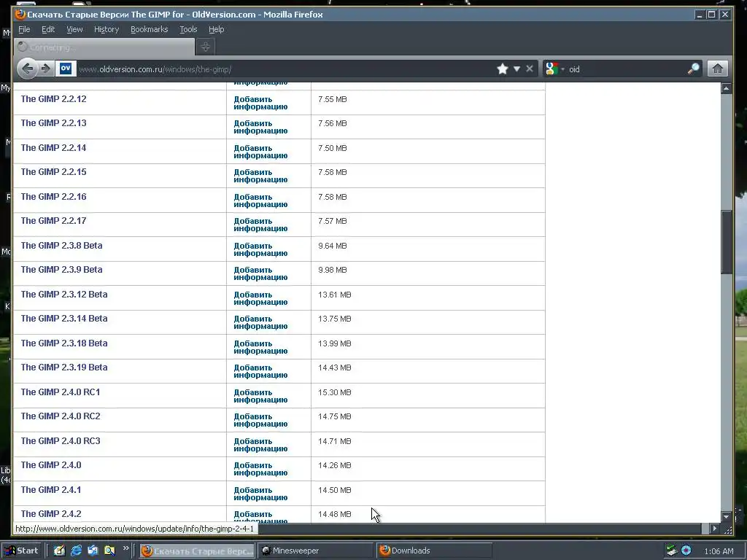The image size is (747, 560).
Task: Open The GIMP 2.3.9 Beta link
Action: click(x=61, y=270)
